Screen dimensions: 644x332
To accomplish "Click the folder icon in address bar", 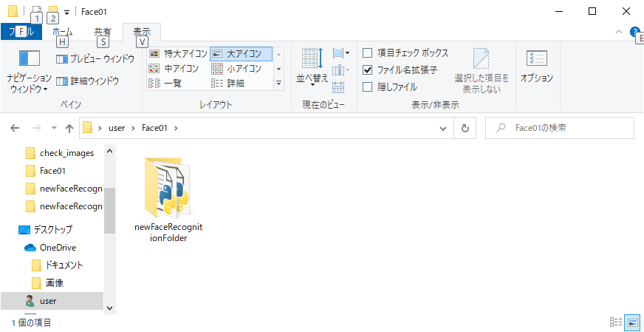I will tap(87, 128).
